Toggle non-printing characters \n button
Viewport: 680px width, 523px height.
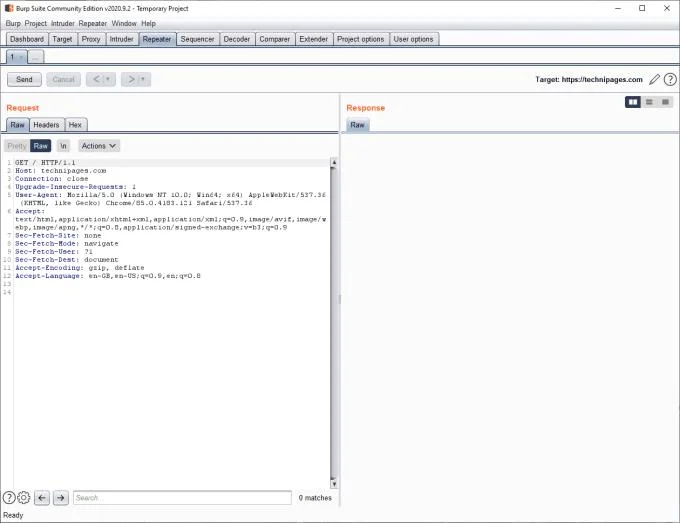click(x=63, y=146)
